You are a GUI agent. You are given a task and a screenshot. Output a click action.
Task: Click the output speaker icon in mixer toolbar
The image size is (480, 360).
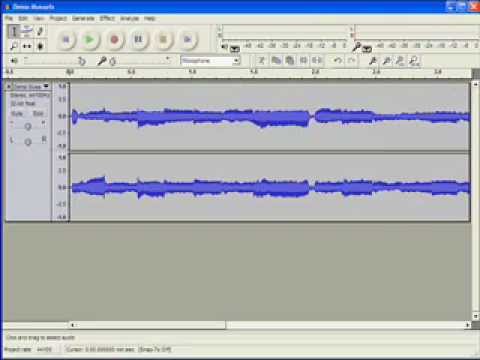point(14,61)
